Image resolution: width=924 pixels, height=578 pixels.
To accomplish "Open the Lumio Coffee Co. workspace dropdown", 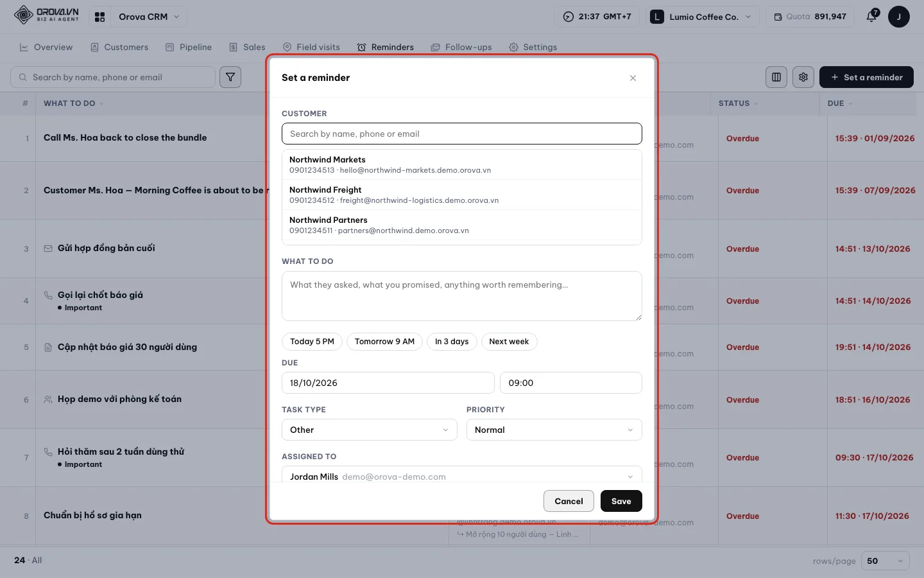I will pos(702,17).
